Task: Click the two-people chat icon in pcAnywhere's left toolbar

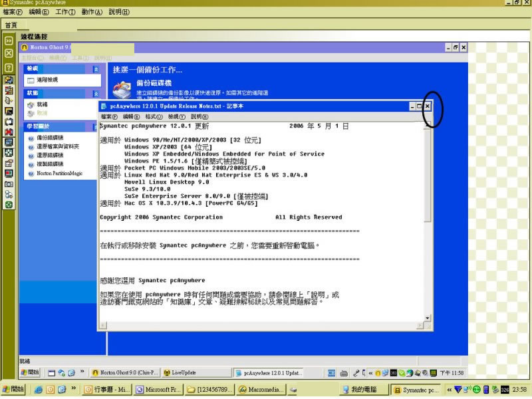Action: tap(9, 194)
